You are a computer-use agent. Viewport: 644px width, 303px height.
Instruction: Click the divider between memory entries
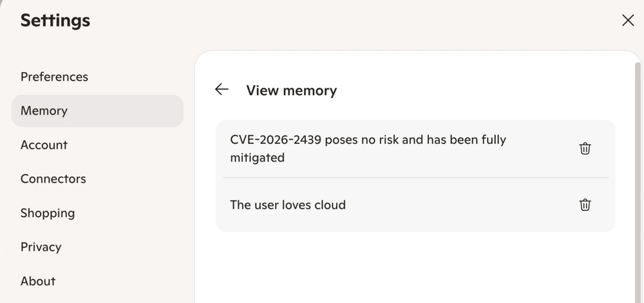pyautogui.click(x=415, y=177)
